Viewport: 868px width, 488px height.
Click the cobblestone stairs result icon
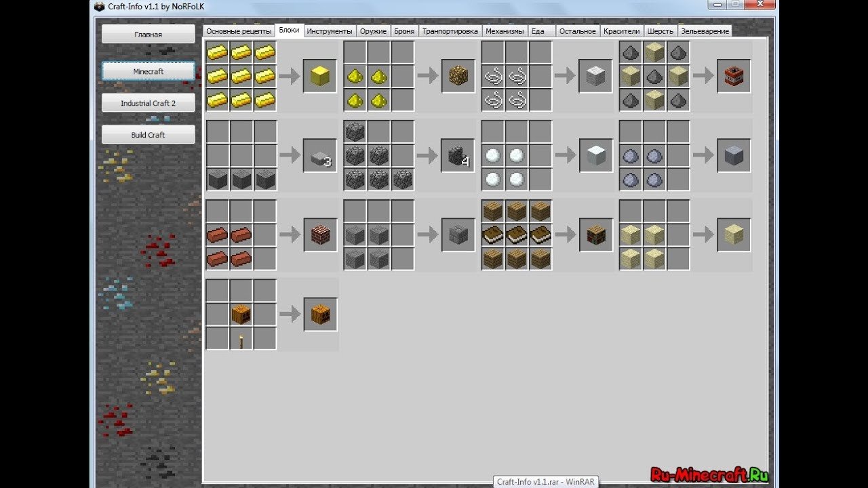(458, 155)
